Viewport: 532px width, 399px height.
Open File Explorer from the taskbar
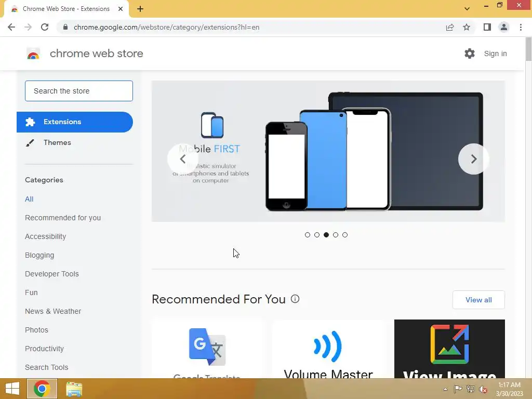click(74, 389)
